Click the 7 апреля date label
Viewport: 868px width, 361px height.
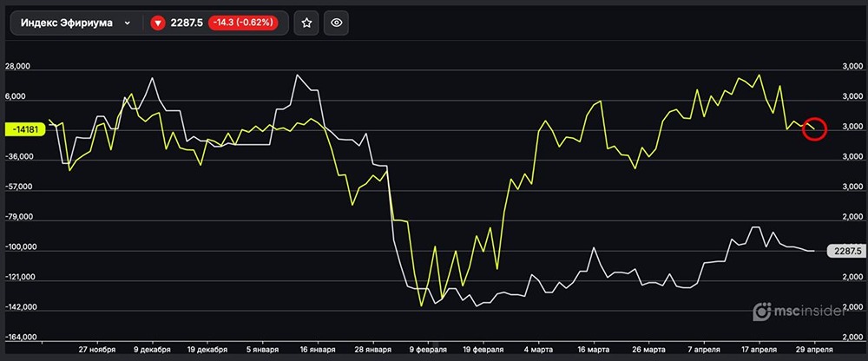tap(703, 350)
